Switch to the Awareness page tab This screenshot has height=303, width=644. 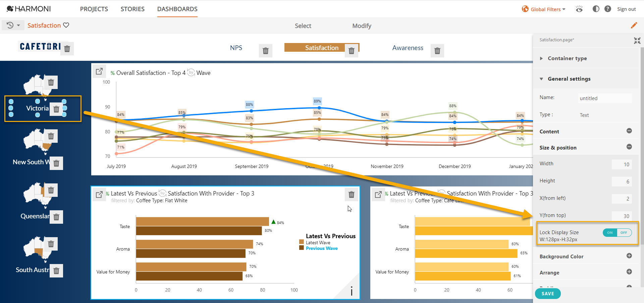pyautogui.click(x=407, y=48)
